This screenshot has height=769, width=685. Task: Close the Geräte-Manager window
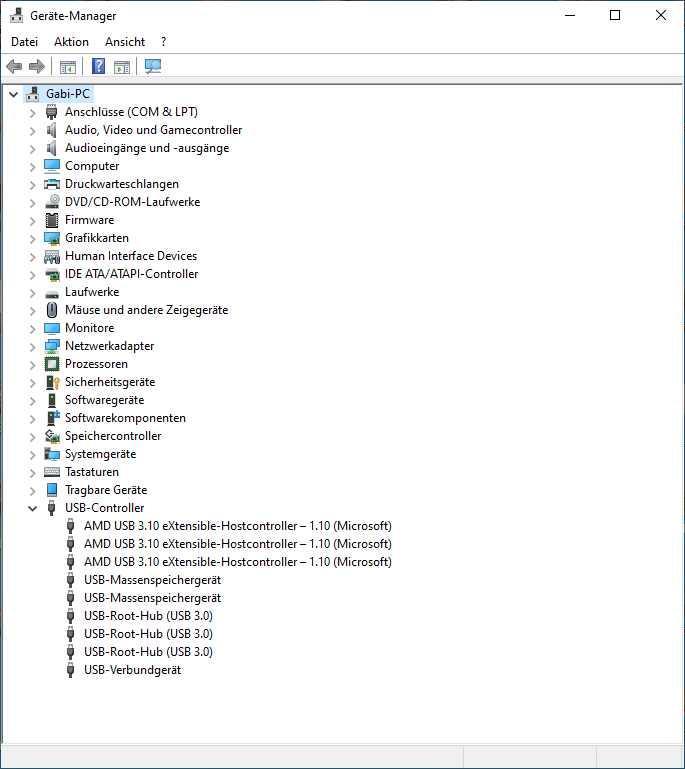(660, 16)
